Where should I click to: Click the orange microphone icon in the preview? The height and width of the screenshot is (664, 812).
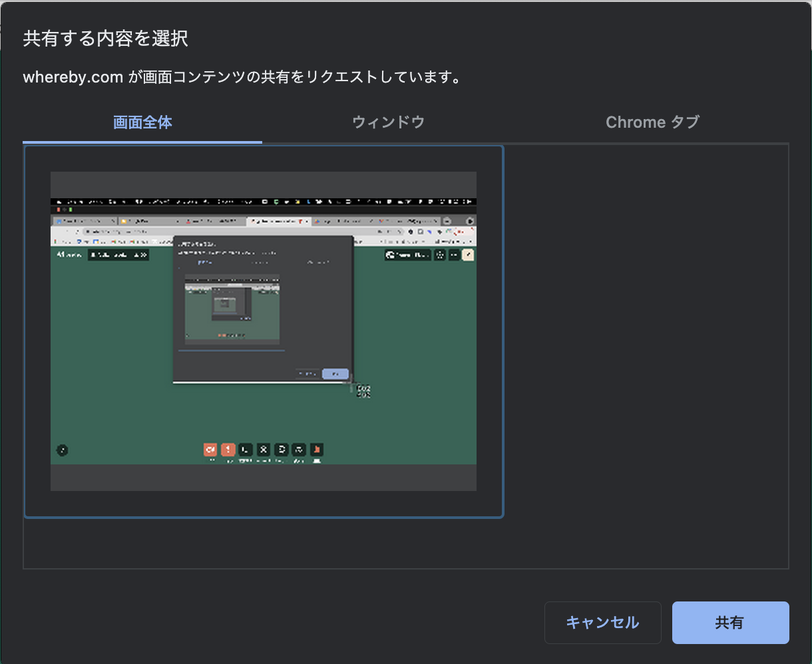[228, 450]
